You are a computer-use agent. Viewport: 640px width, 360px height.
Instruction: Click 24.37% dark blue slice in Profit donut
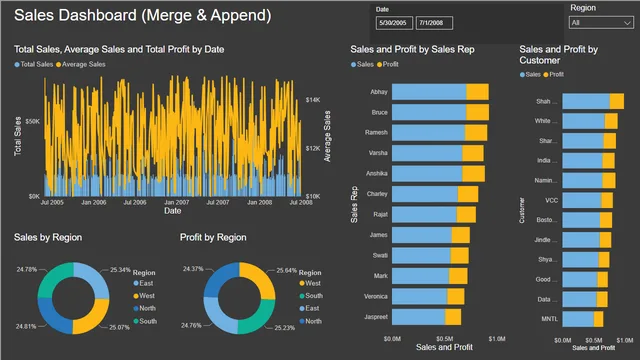pos(218,278)
